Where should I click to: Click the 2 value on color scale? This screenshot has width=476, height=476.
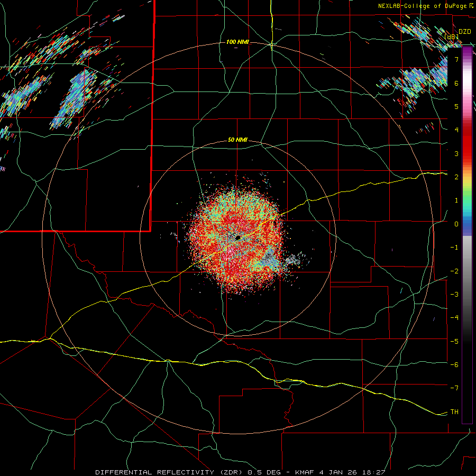(x=456, y=177)
